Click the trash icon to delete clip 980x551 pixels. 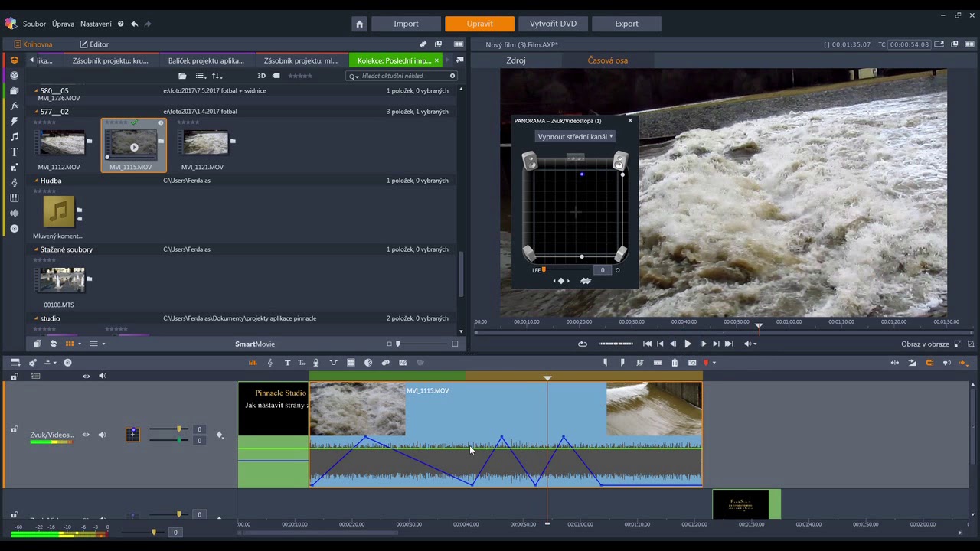675,363
